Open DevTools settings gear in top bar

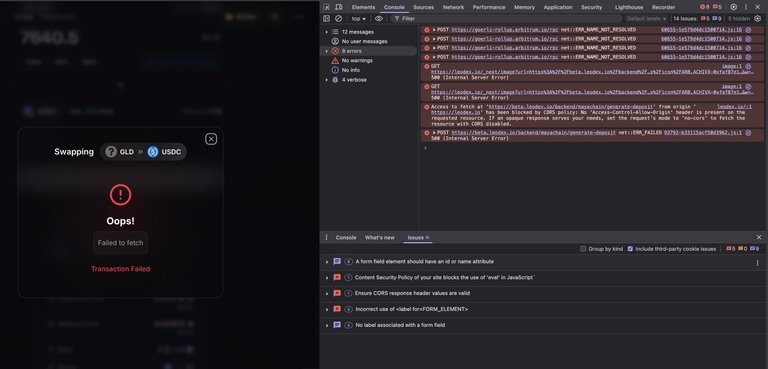pyautogui.click(x=733, y=7)
